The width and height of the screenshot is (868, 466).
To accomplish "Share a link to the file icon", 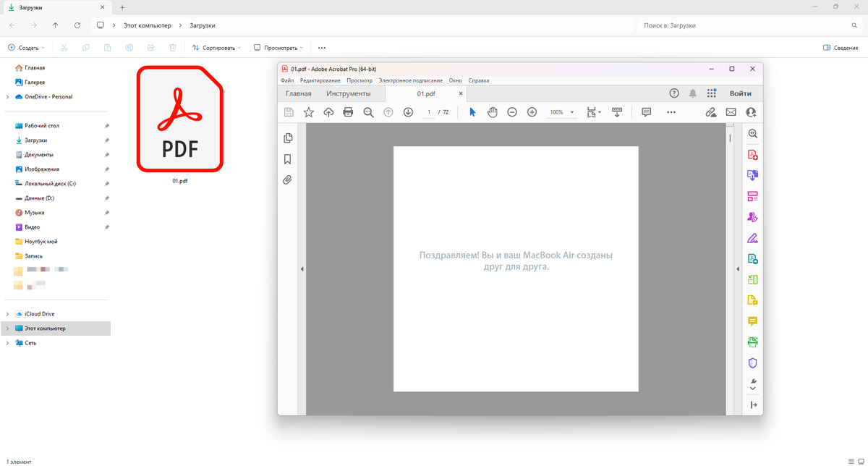I will point(711,112).
